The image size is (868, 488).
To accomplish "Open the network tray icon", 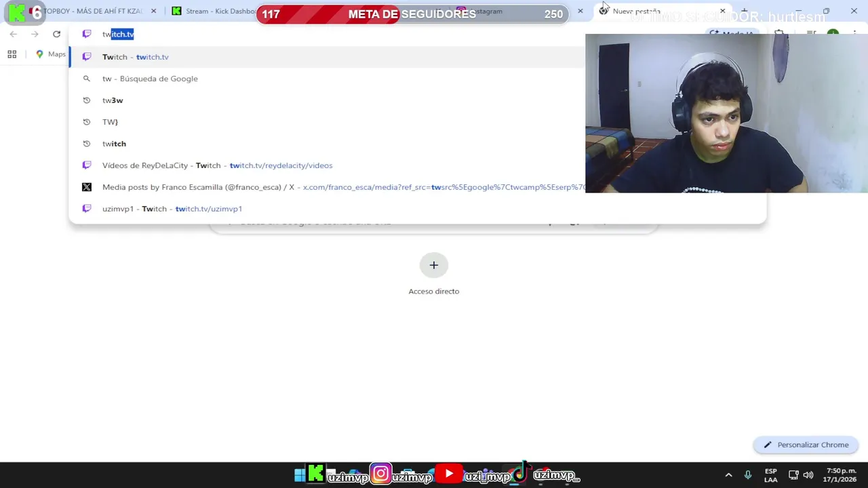I will click(x=793, y=475).
